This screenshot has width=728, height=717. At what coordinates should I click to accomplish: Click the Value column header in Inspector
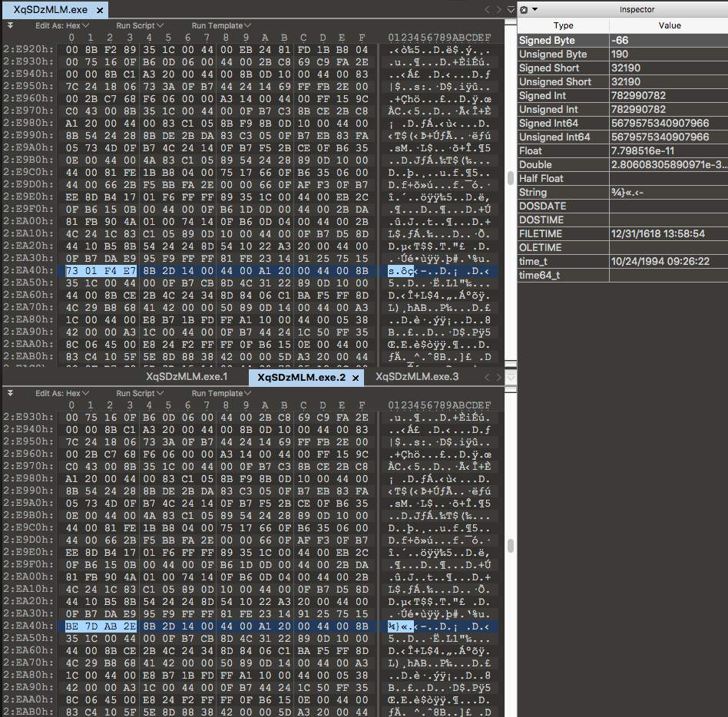click(669, 25)
